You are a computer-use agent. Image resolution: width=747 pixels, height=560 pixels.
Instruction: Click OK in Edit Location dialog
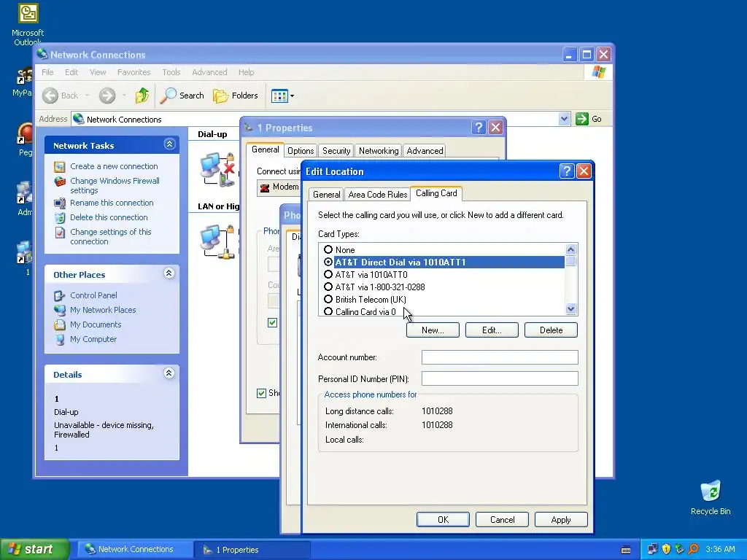tap(443, 519)
